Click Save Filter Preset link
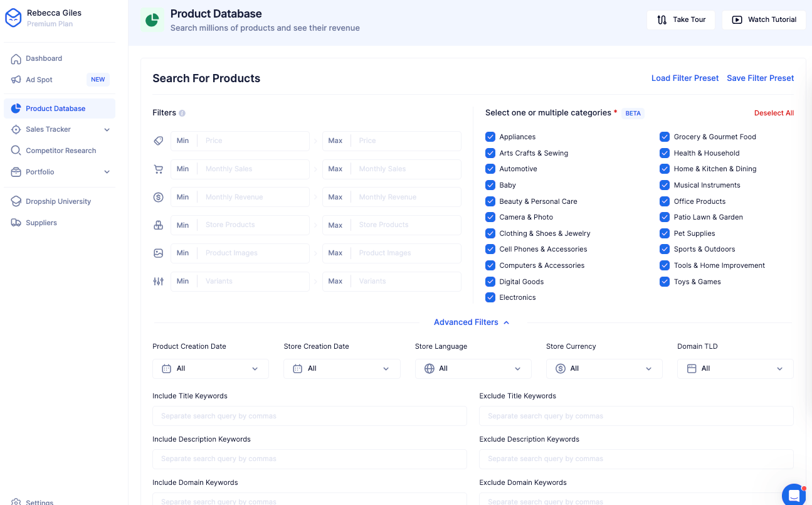812x505 pixels. click(x=761, y=78)
